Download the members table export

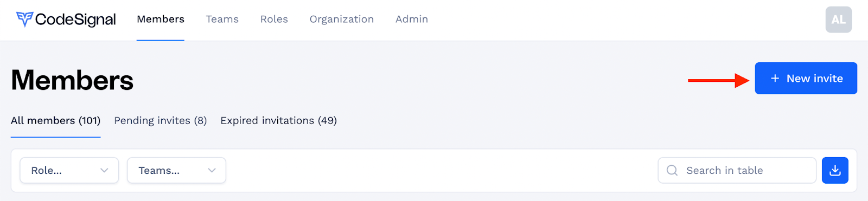[x=835, y=170]
